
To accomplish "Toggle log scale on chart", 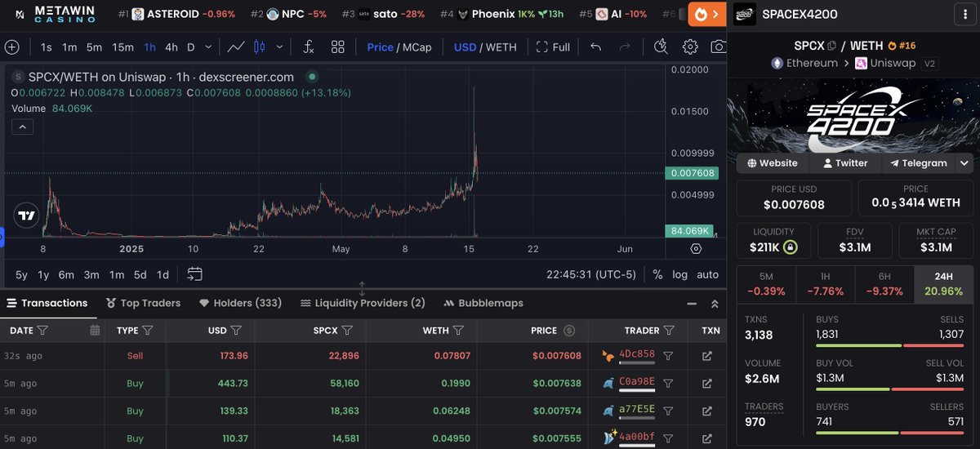I will coord(679,275).
